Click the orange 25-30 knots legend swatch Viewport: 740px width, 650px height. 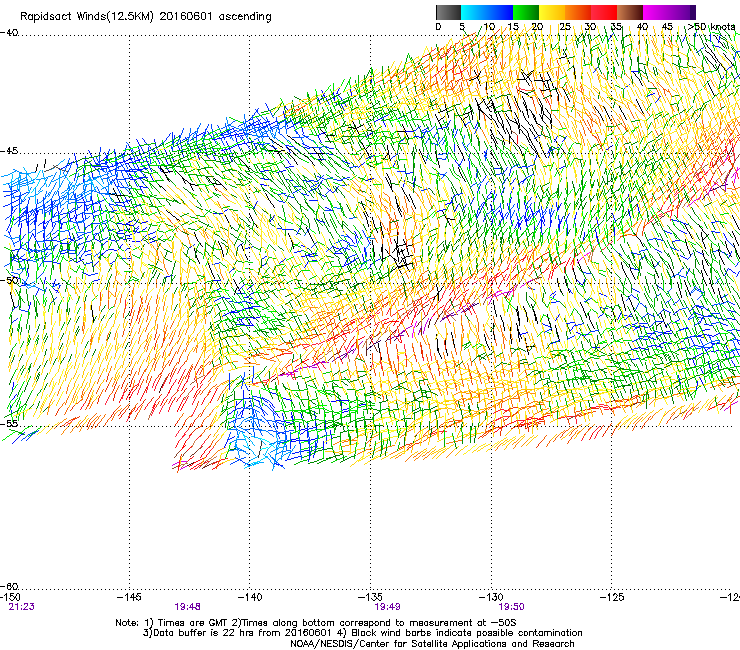point(578,12)
